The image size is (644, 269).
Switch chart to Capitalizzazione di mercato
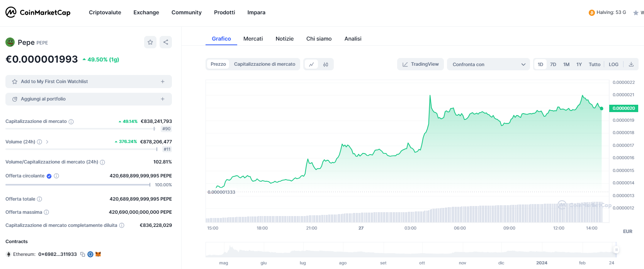pos(264,64)
